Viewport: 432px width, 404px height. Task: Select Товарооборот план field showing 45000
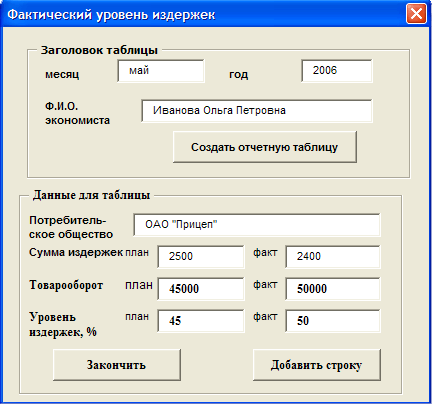click(x=201, y=289)
